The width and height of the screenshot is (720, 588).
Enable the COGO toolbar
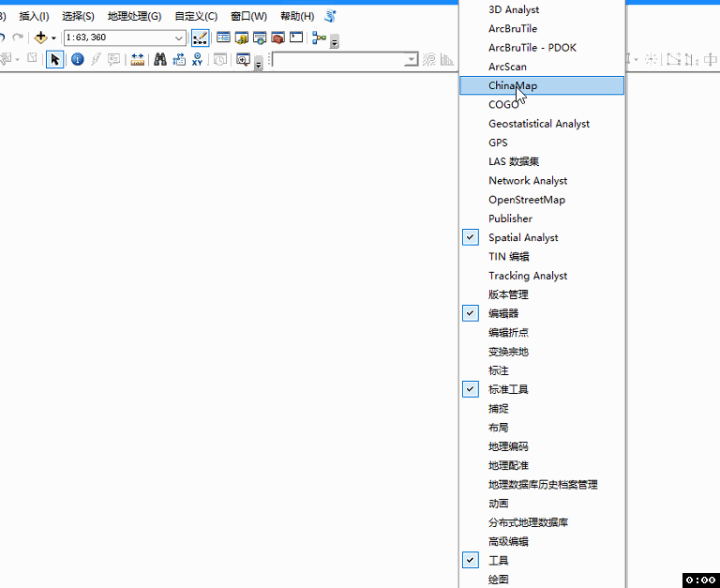(542, 105)
